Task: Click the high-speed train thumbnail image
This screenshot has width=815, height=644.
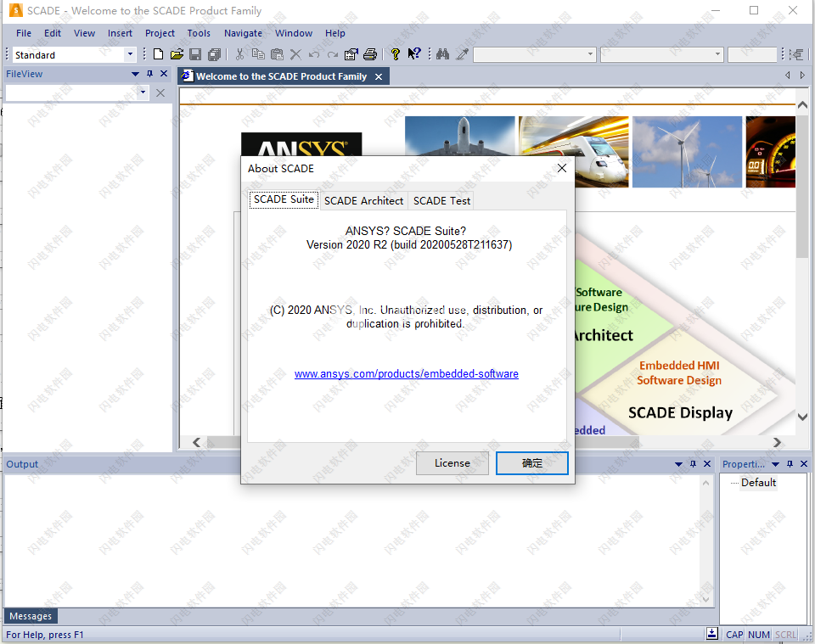Action: click(574, 152)
